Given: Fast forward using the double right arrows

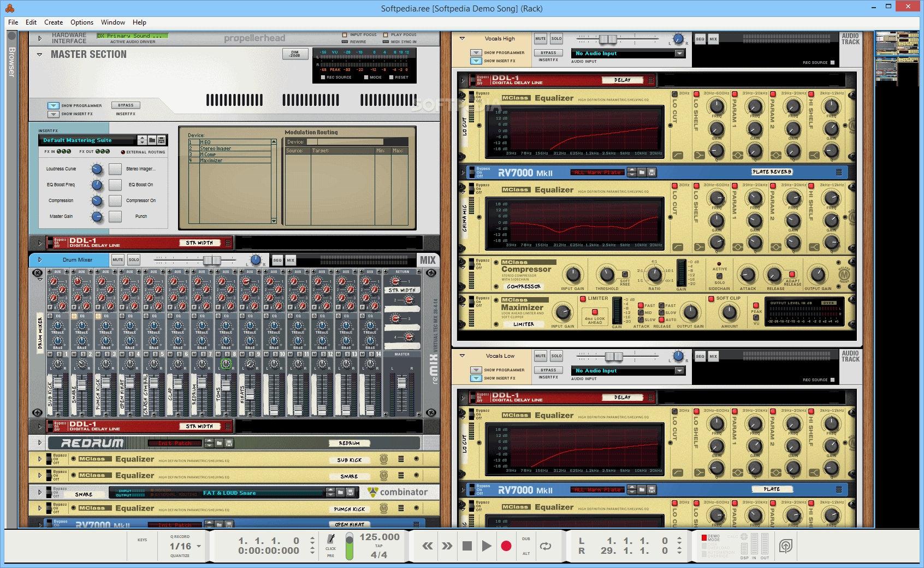Looking at the screenshot, I should 447,546.
